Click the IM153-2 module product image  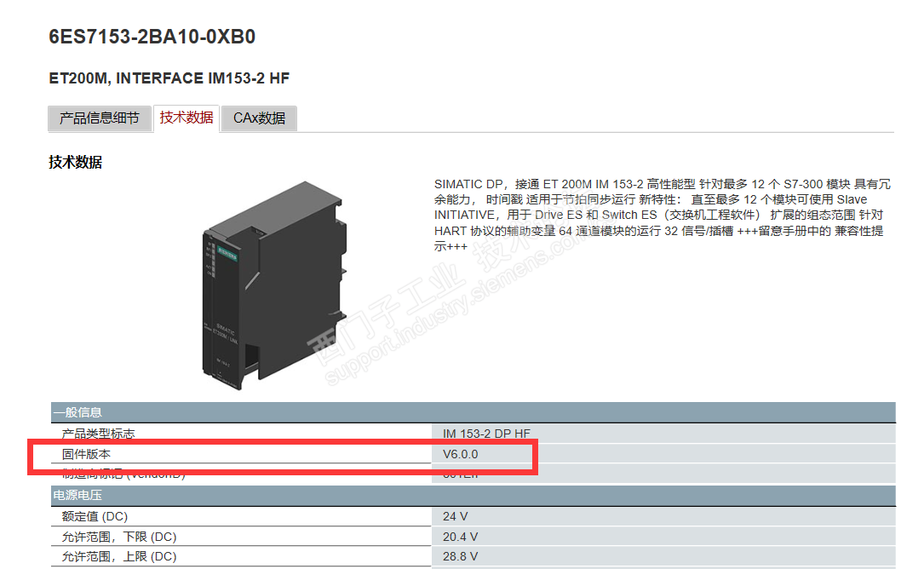pyautogui.click(x=274, y=285)
